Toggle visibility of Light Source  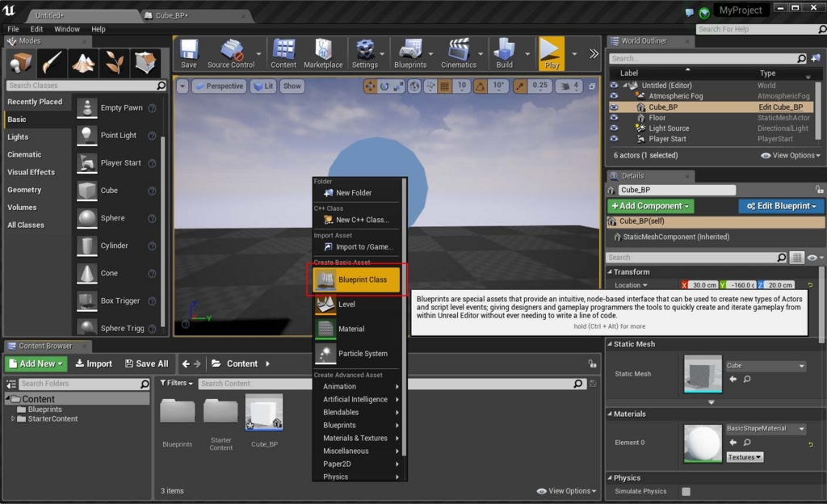click(614, 128)
